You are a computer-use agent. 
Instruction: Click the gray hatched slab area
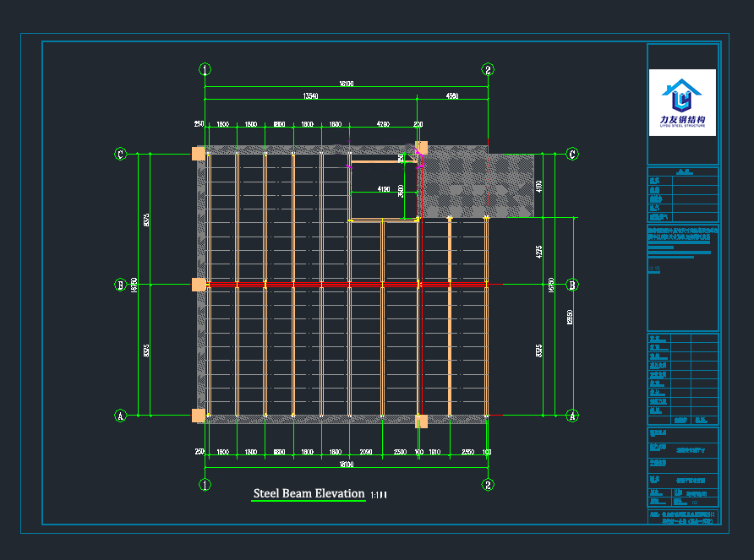click(478, 186)
